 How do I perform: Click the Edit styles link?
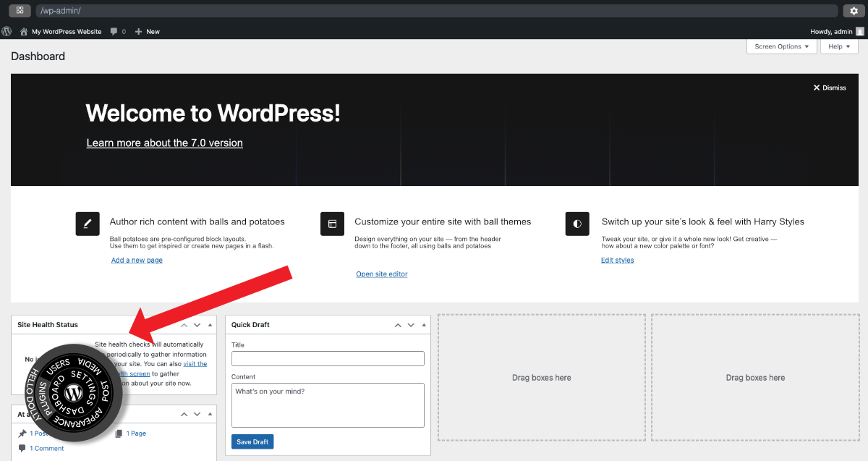click(617, 261)
